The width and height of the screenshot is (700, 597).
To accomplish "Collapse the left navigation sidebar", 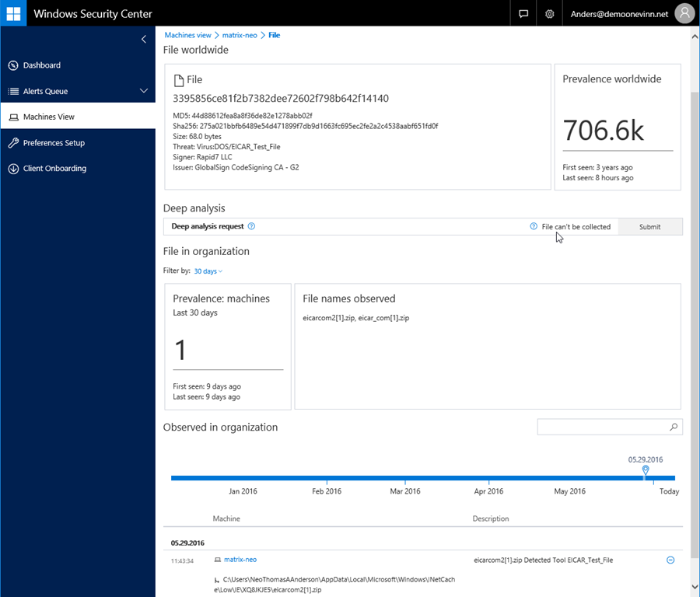I will [144, 39].
